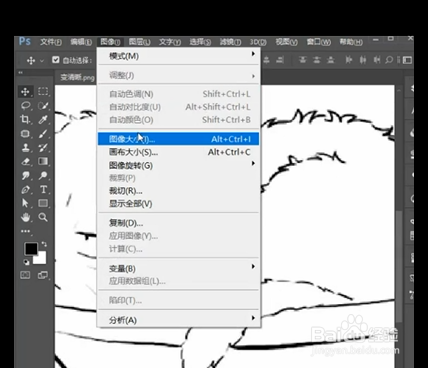Click the distribute right edges icon
This screenshot has height=368, width=428.
[x=377, y=60]
